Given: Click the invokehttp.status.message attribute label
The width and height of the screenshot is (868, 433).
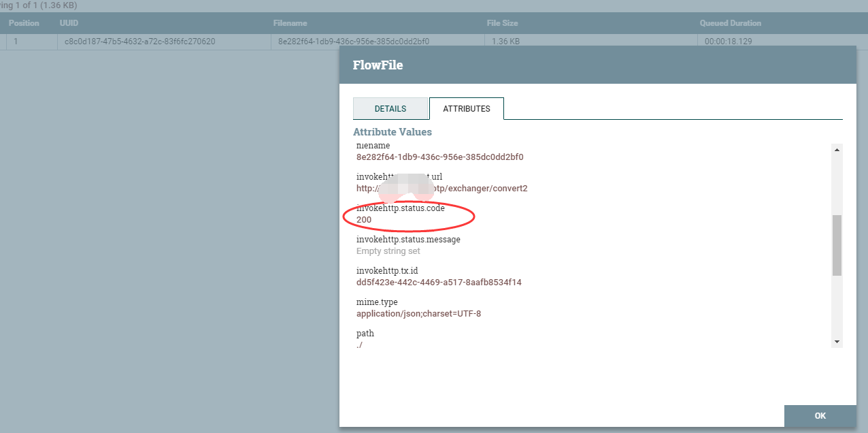Looking at the screenshot, I should click(x=407, y=239).
